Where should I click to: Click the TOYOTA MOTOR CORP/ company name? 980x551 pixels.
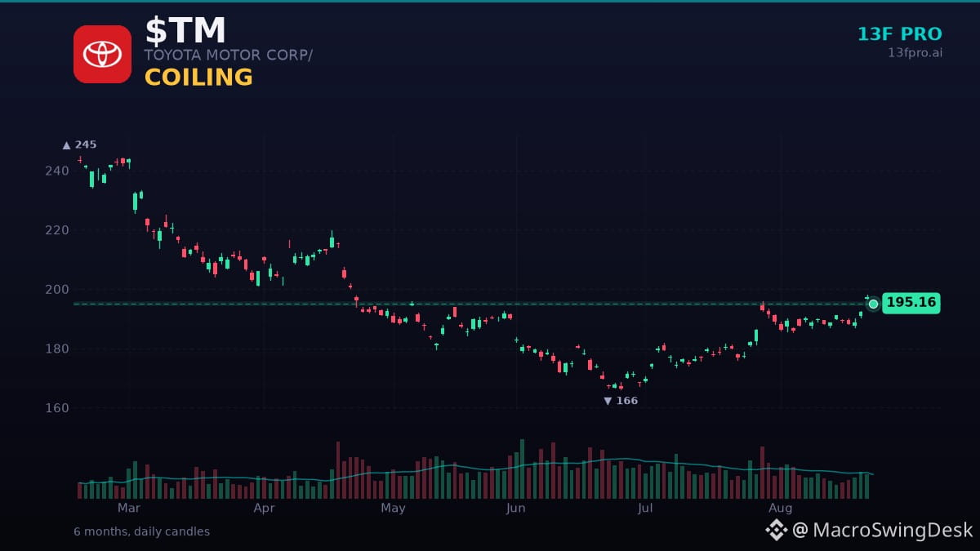pos(229,56)
